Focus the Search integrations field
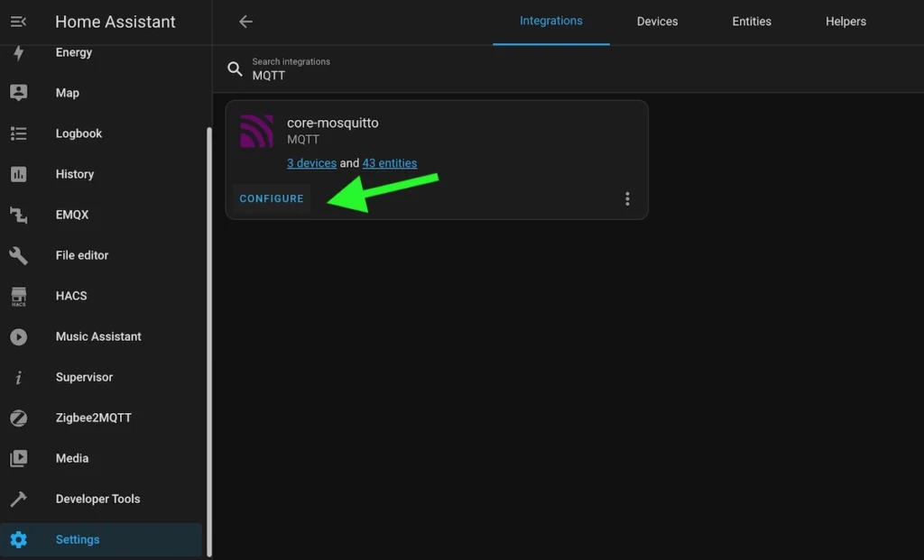924x560 pixels. click(x=568, y=69)
